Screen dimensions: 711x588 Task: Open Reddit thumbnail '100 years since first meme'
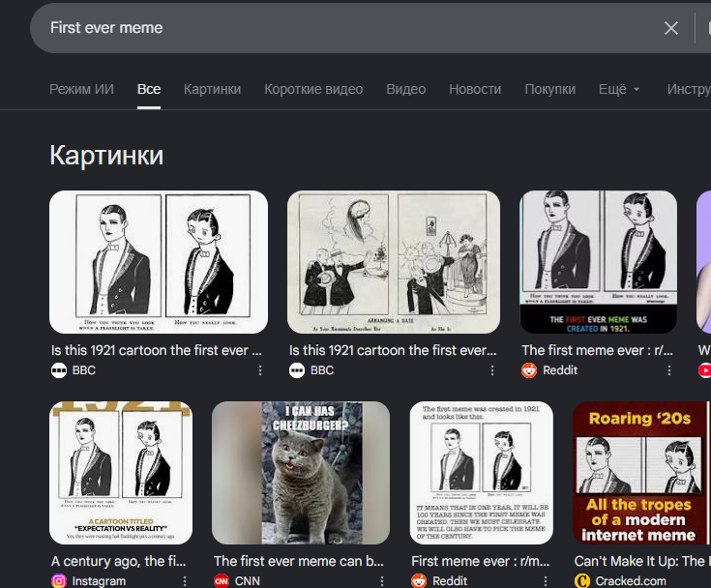pos(481,473)
